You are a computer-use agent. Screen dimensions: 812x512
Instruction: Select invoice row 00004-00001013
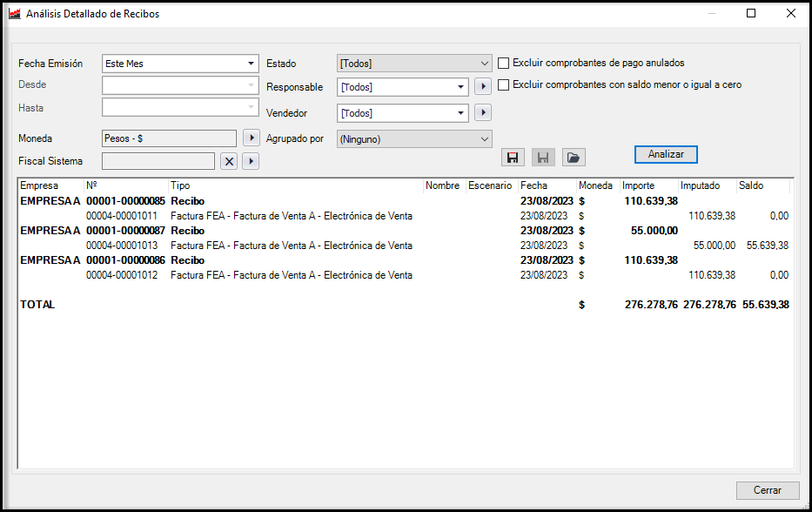404,246
